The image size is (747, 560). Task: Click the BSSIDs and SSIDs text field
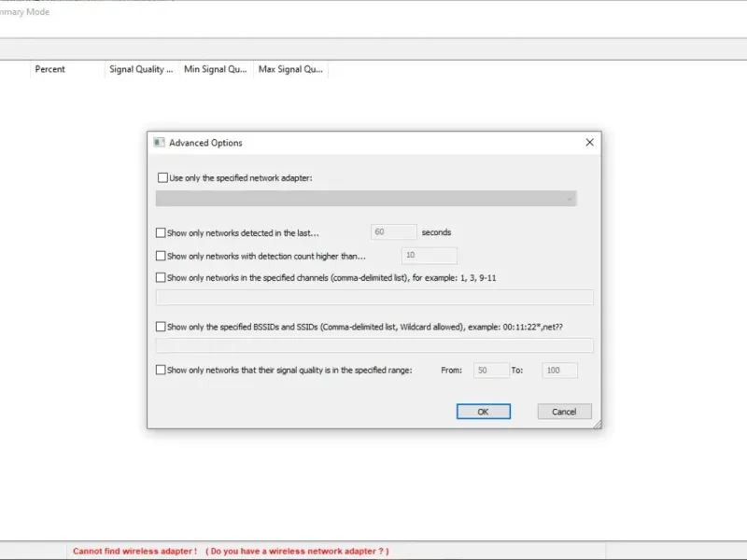coord(374,345)
